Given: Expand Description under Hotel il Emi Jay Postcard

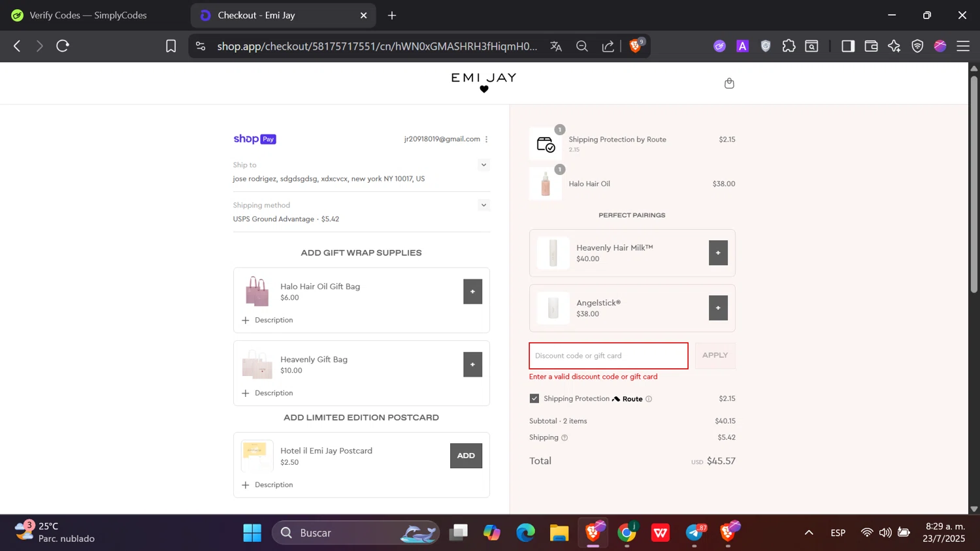Looking at the screenshot, I should (267, 484).
